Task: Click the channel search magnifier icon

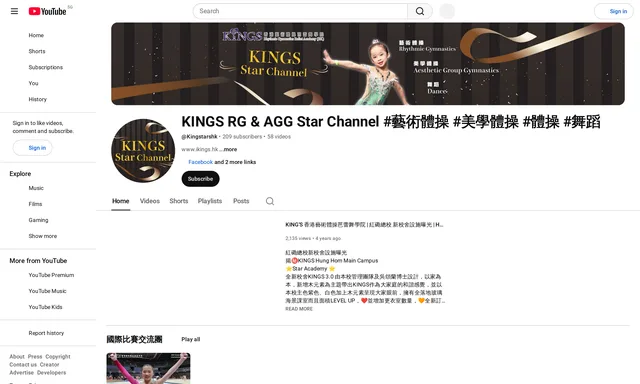Action: click(x=270, y=201)
